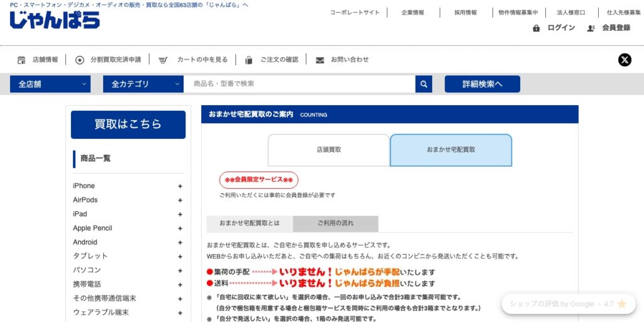The image size is (644, 322).
Task: Open 採用情報 in the top menu
Action: [466, 13]
